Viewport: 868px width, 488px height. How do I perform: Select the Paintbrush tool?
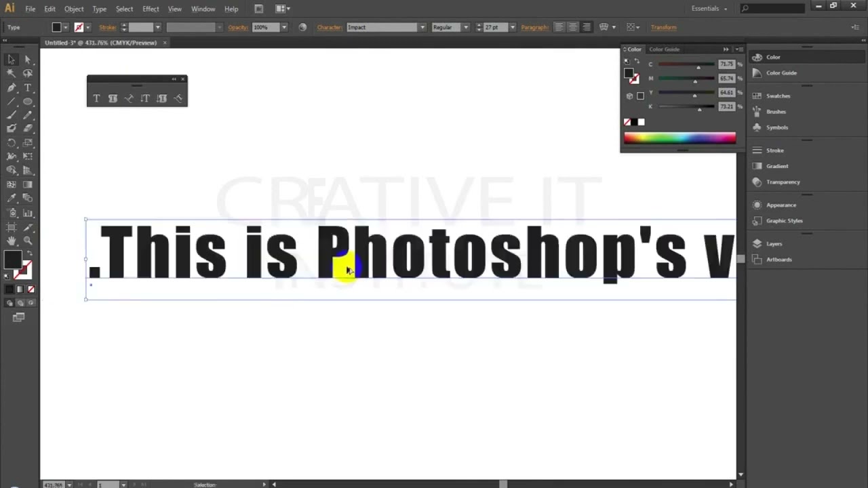(x=12, y=115)
